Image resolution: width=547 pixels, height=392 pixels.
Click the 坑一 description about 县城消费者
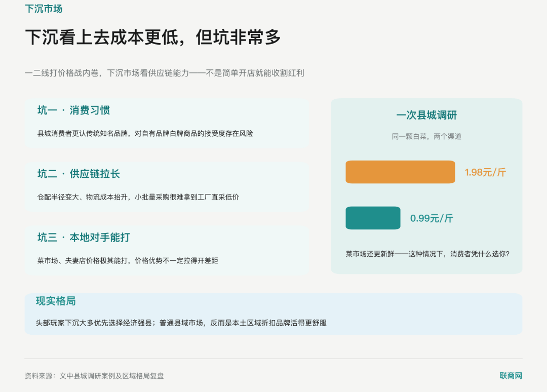coord(145,134)
